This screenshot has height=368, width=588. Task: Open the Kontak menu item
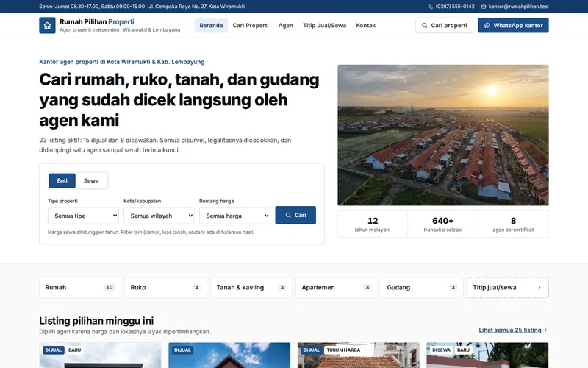[x=365, y=26]
